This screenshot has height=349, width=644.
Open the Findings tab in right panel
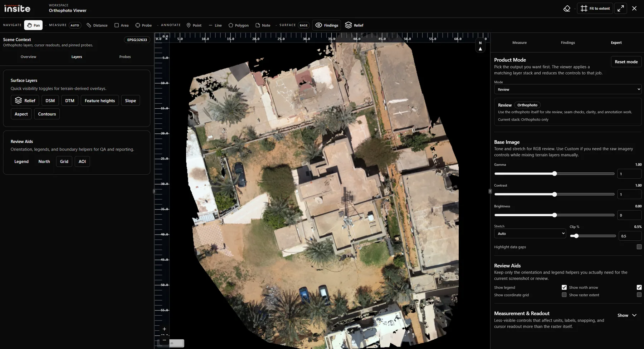click(x=568, y=43)
